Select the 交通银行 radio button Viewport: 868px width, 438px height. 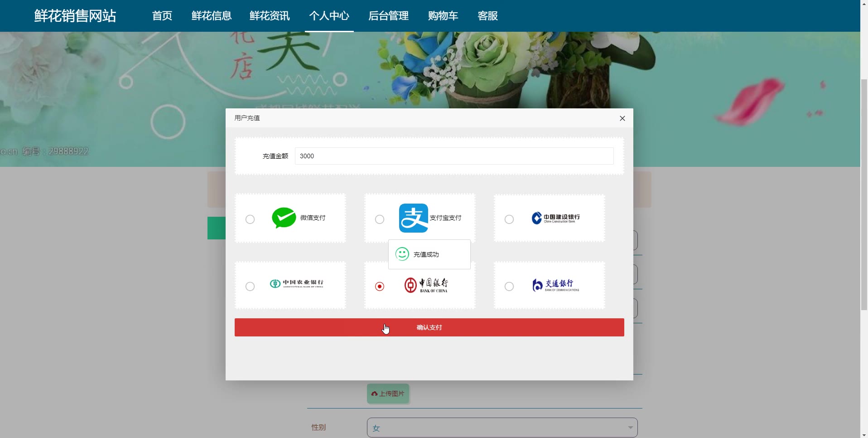point(509,287)
